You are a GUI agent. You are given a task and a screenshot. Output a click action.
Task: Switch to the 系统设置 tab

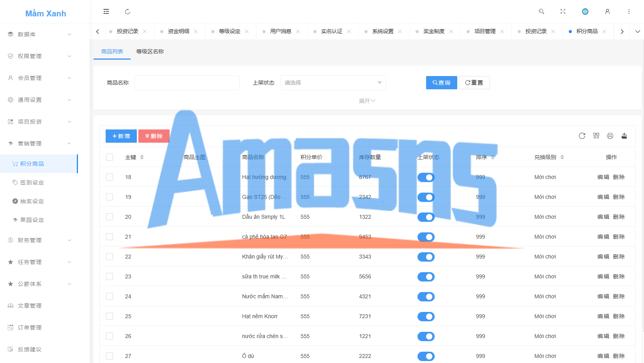point(383,32)
